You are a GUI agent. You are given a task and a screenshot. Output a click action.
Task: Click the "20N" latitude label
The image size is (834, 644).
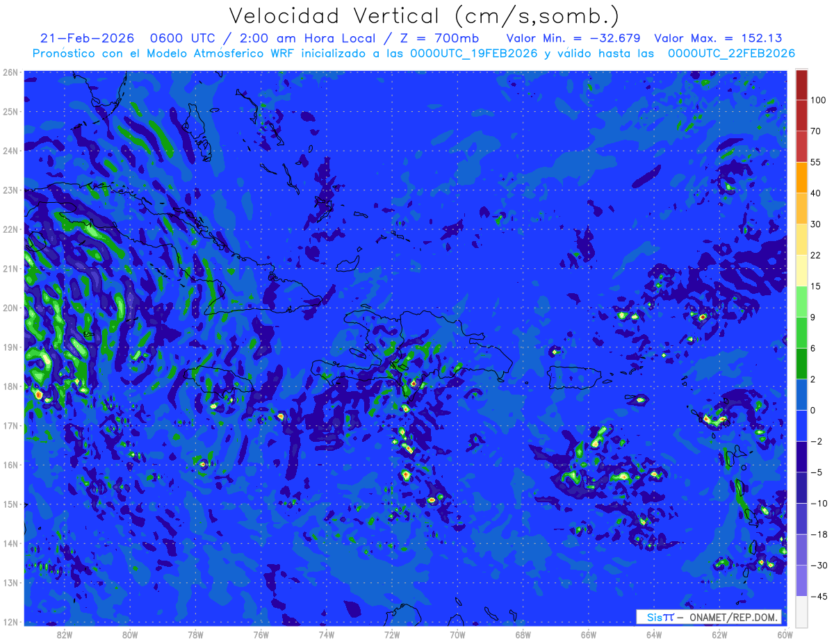[10, 308]
